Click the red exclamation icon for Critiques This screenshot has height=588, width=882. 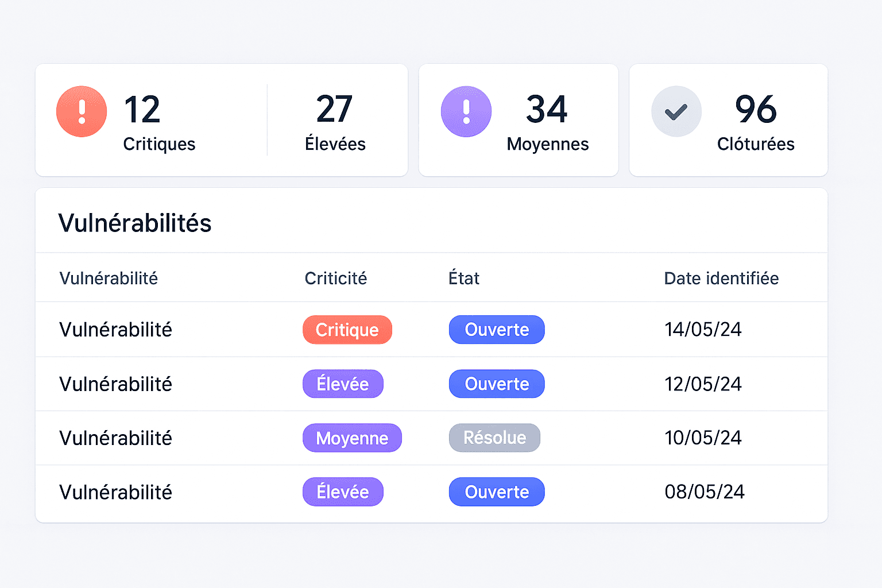click(81, 111)
